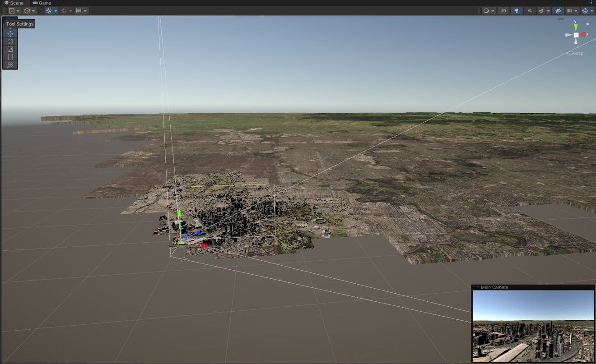
Task: Toggle scene lighting with the lightbulb
Action: (517, 11)
